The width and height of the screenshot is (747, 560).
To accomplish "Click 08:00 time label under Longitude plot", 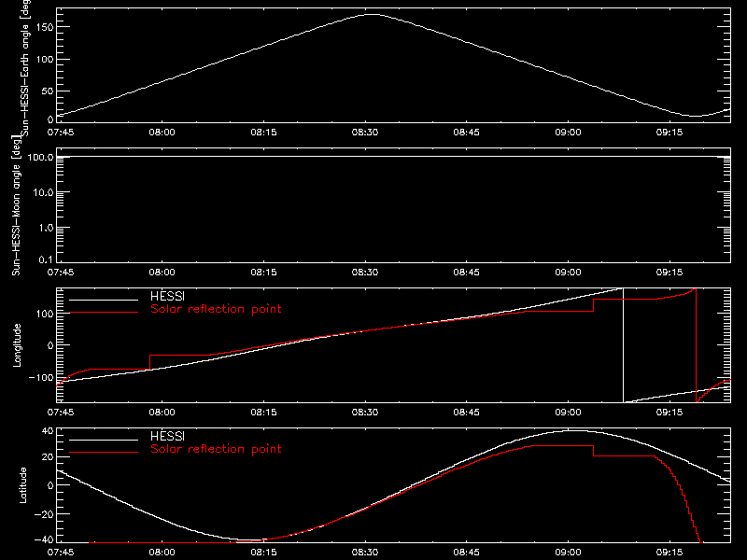I will 162,412.
